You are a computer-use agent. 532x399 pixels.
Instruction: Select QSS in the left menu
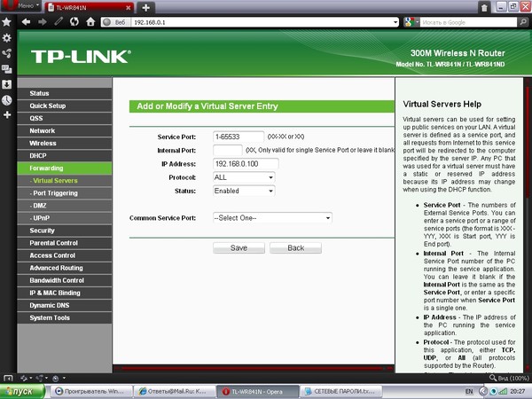65,118
